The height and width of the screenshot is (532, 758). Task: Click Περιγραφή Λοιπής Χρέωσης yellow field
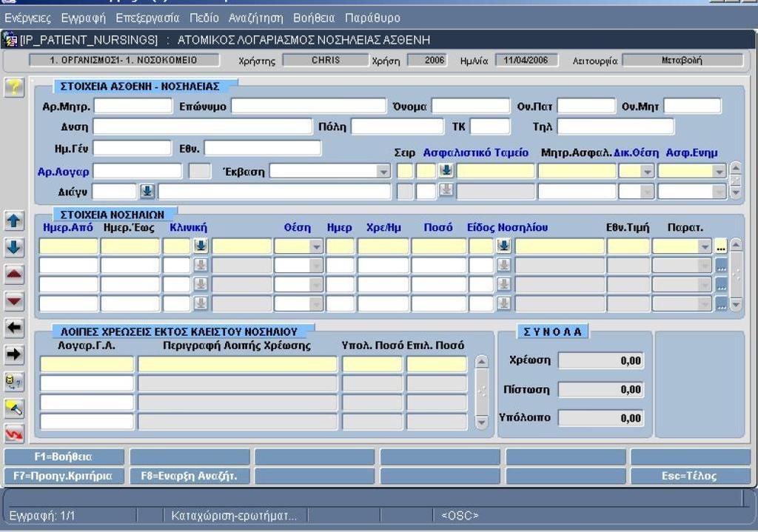tap(238, 364)
